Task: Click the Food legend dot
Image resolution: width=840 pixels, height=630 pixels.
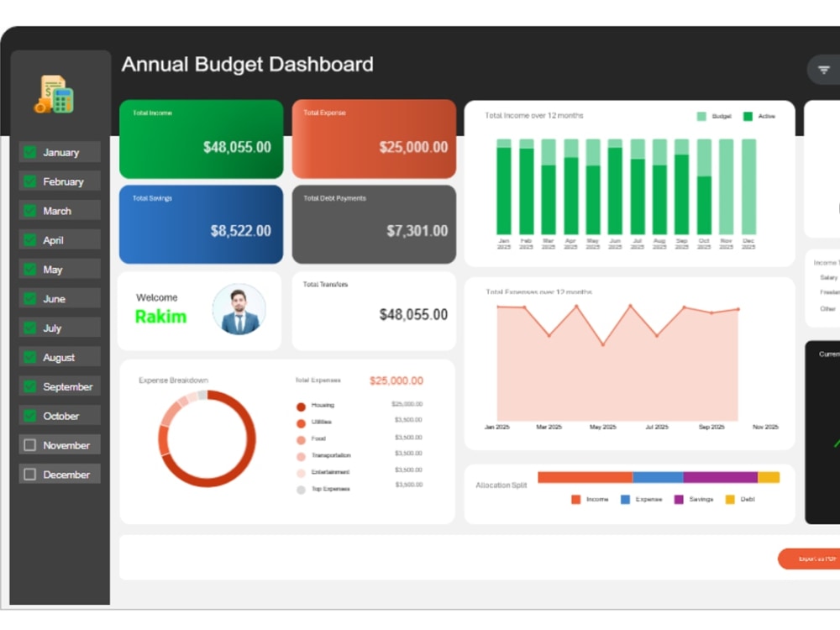Action: click(301, 440)
